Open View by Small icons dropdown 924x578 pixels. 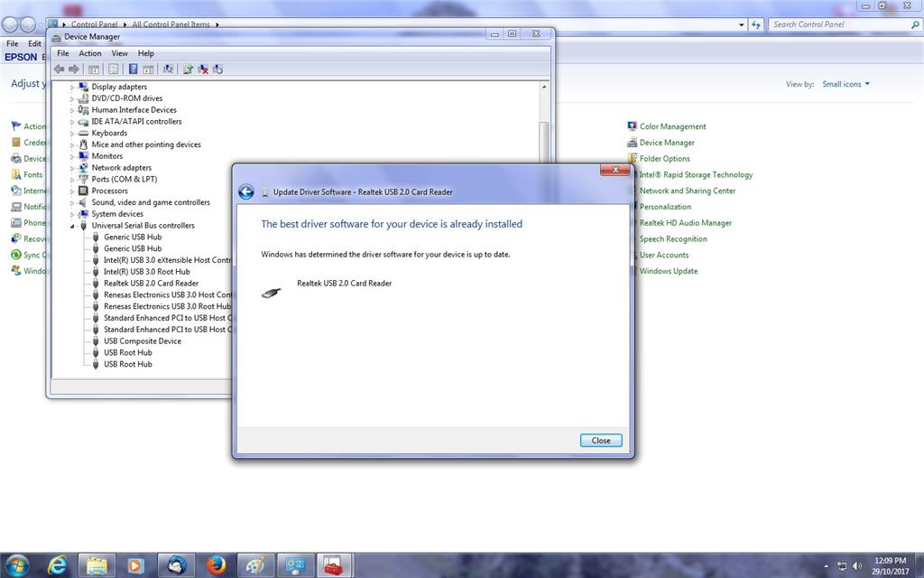pos(845,84)
